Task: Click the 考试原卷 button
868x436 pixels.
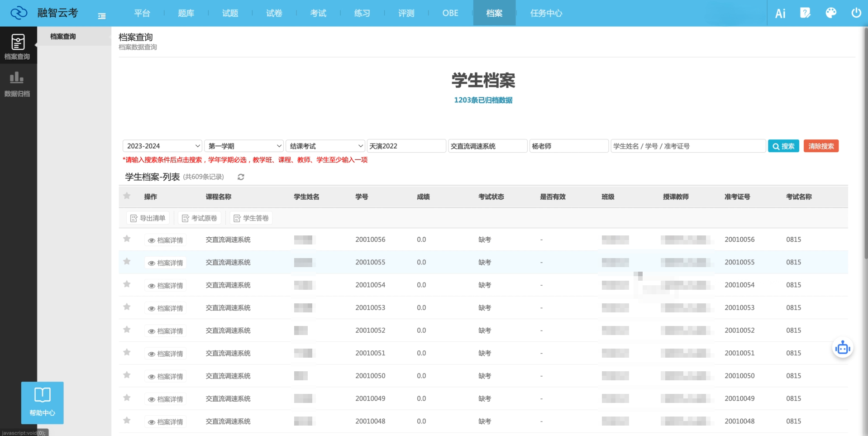Action: [200, 218]
